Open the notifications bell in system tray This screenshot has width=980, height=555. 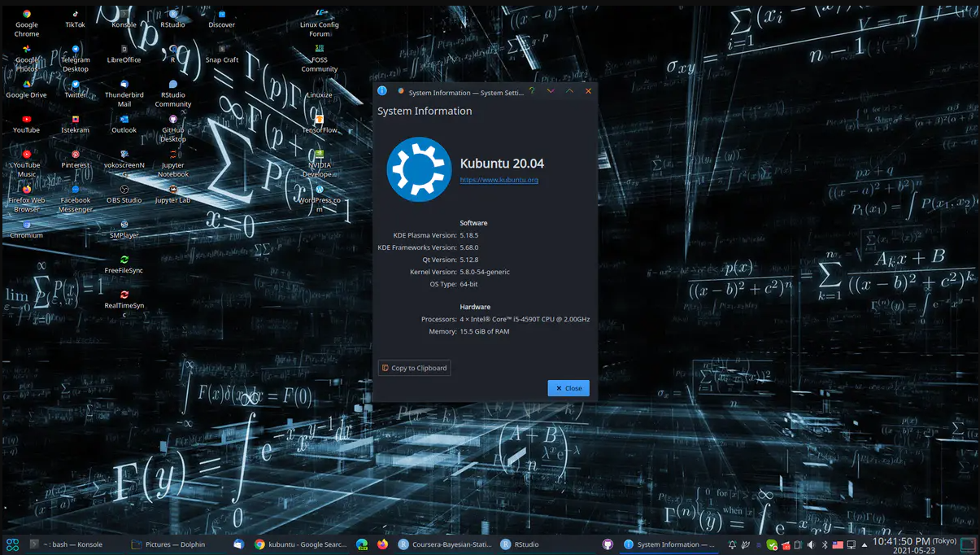[731, 544]
